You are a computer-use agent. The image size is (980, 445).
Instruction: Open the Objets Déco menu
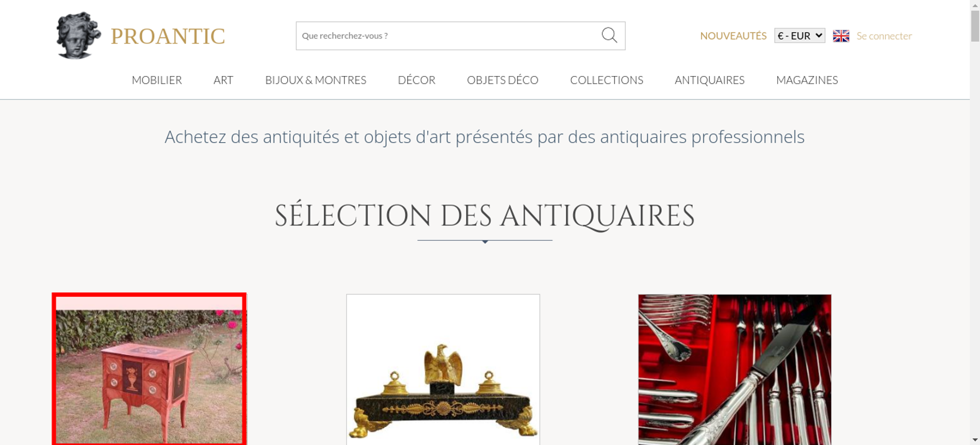pos(503,80)
